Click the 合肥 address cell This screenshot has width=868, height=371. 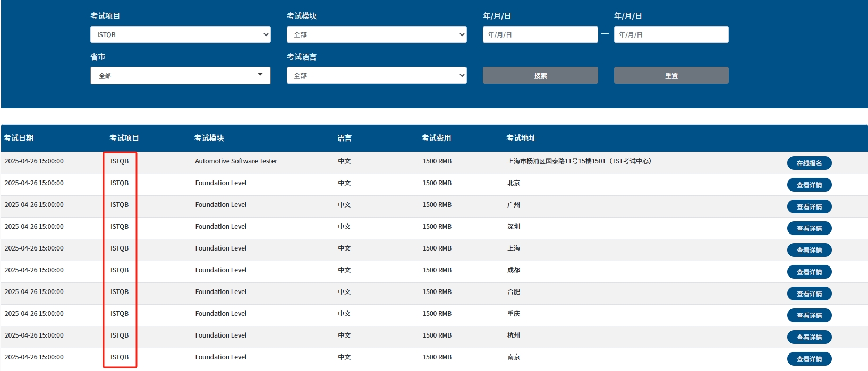514,292
